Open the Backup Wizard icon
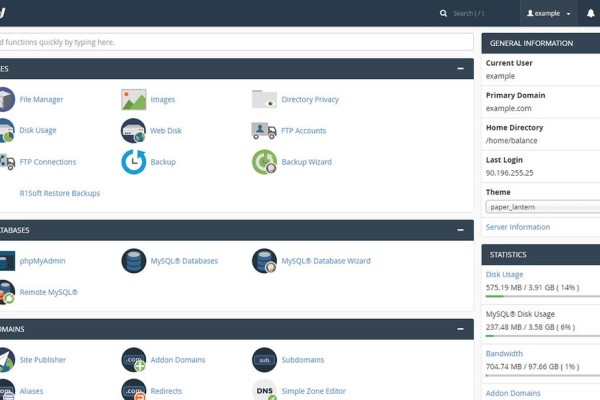This screenshot has width=600, height=400. coord(264,162)
